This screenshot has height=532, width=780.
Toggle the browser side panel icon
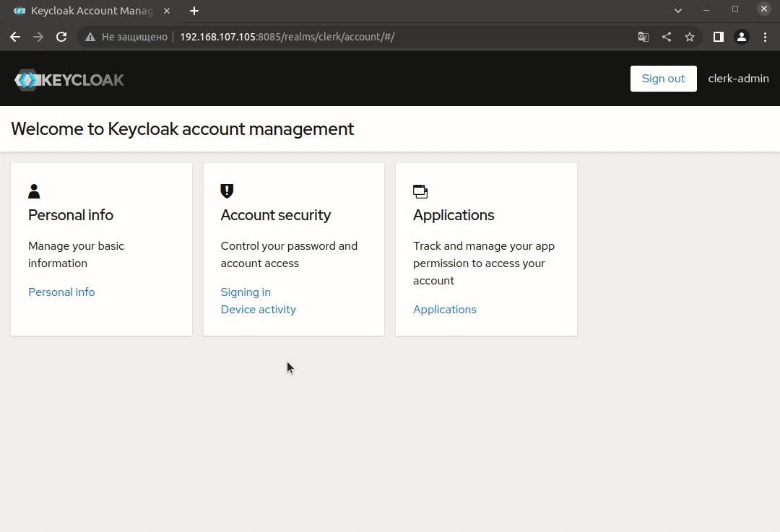719,37
